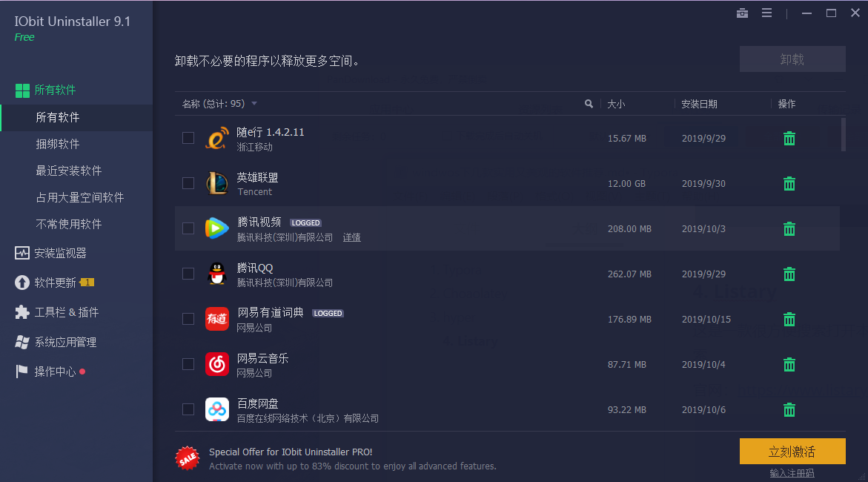Check the box next to 腾讯视频

[188, 228]
